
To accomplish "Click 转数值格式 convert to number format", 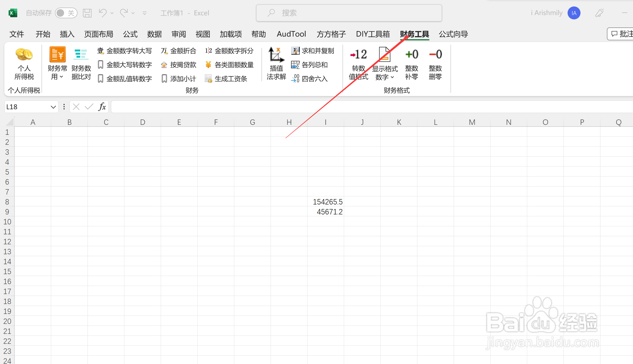I will click(x=358, y=65).
